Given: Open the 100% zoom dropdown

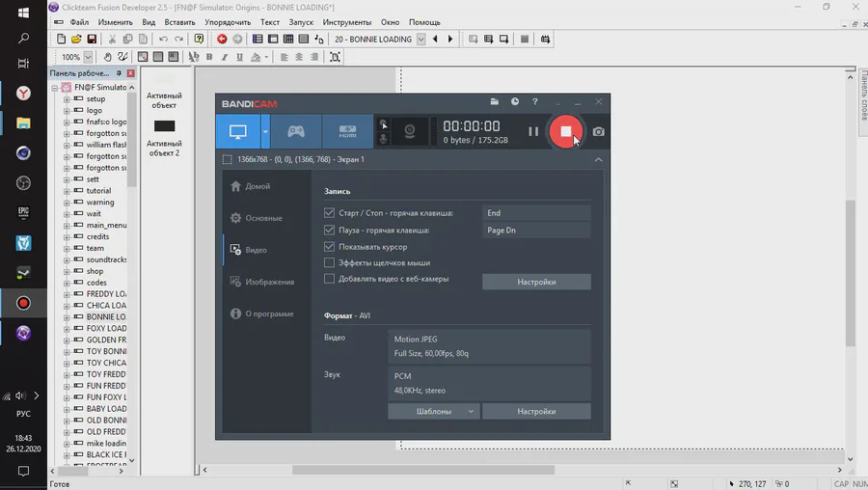Looking at the screenshot, I should [88, 57].
